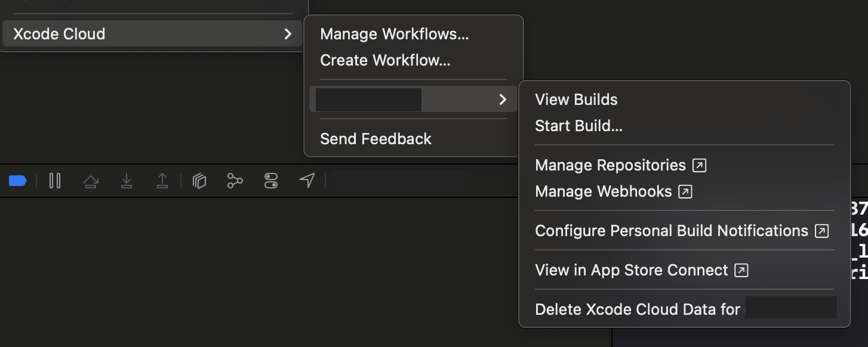Open Debug View Hierarchy icon
This screenshot has height=347, width=868.
click(199, 181)
